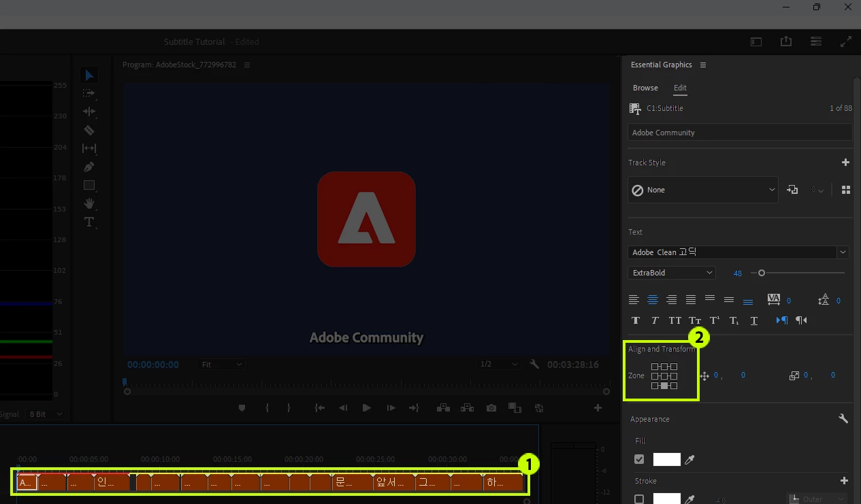Click the Lift icon
Screen dimensions: 861x504
click(x=444, y=408)
